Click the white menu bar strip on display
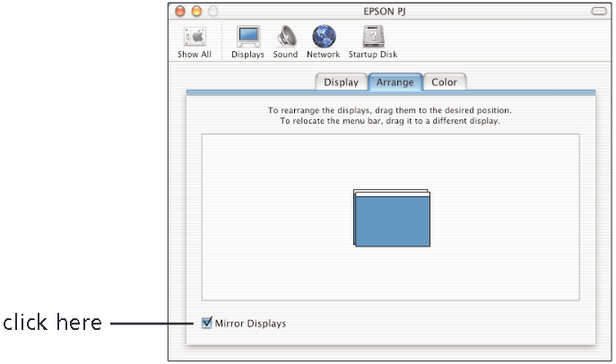The height and width of the screenshot is (364, 616). [391, 193]
